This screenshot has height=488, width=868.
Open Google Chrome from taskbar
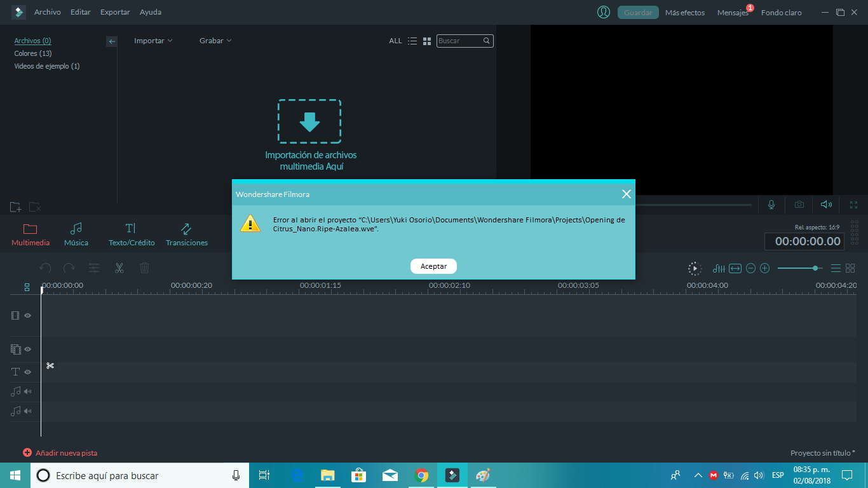click(x=421, y=475)
